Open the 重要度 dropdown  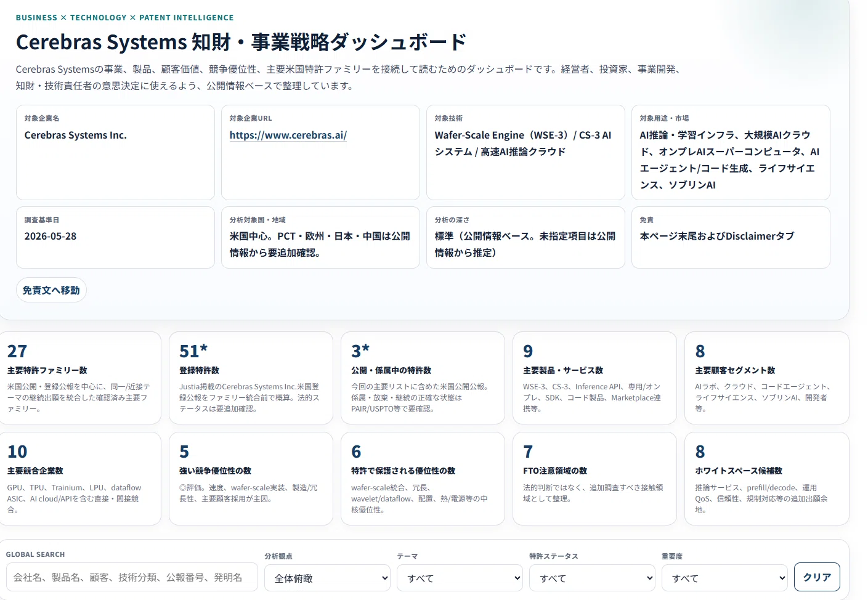(725, 578)
